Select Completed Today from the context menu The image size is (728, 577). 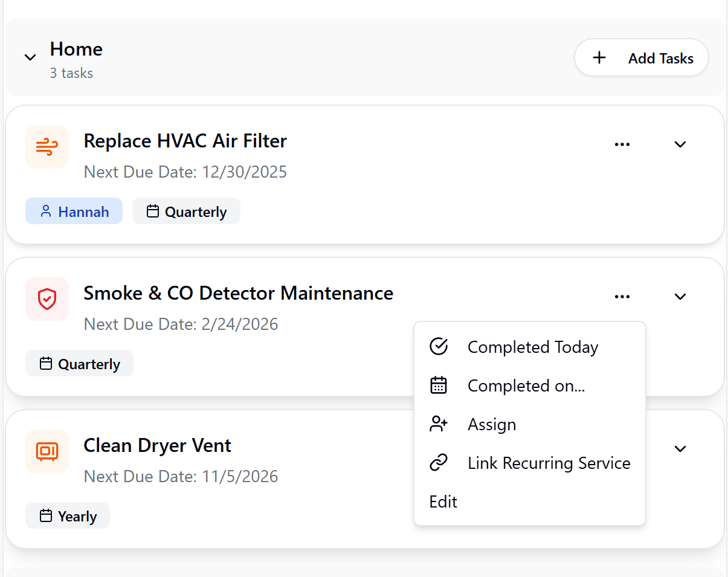pos(532,346)
